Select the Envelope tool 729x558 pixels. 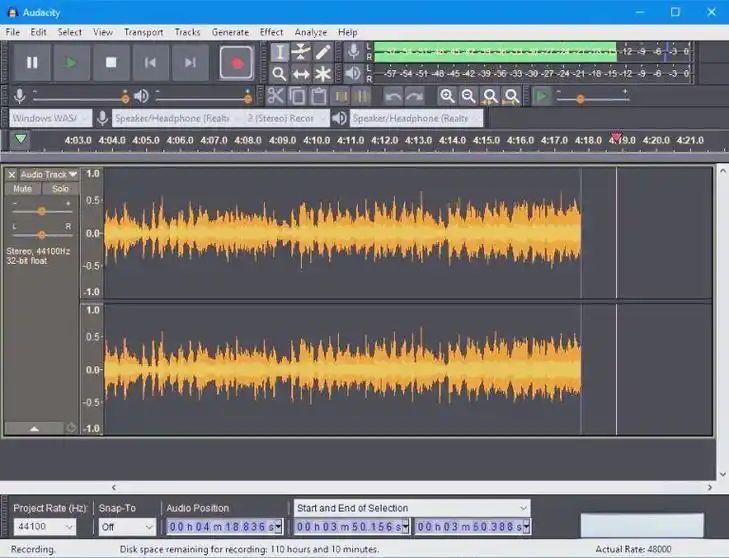coord(301,52)
